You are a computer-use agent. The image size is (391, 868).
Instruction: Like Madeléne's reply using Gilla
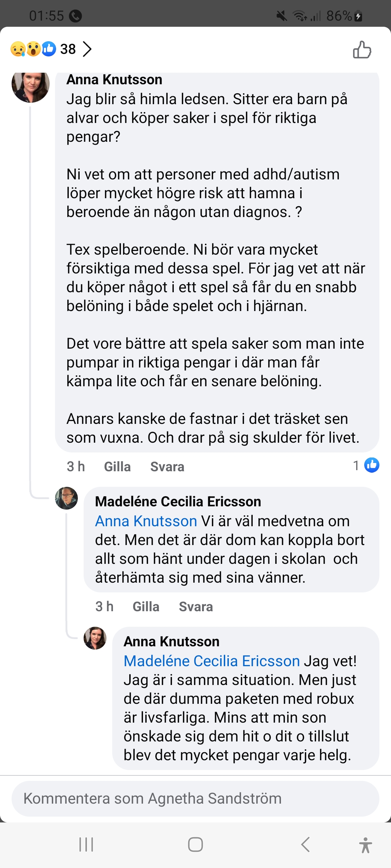click(x=146, y=607)
